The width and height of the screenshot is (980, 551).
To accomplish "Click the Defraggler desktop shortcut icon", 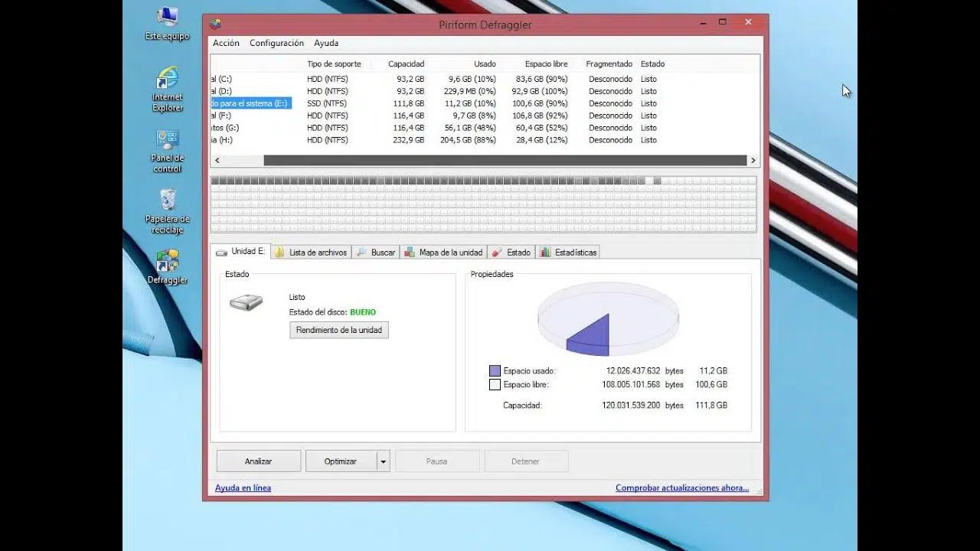I will tap(167, 262).
